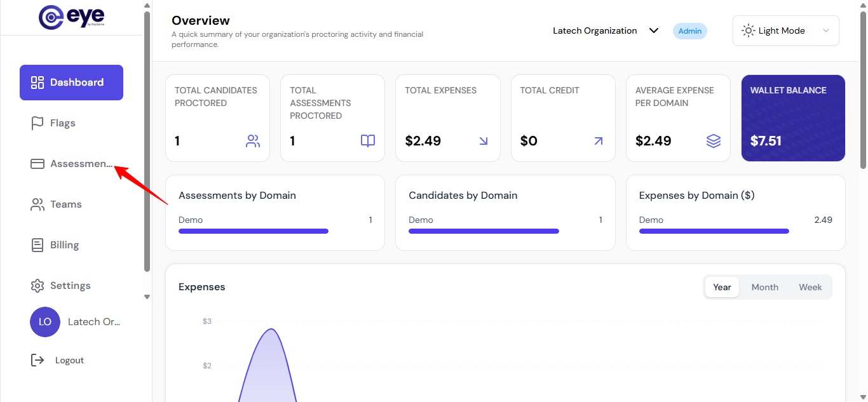
Task: Click the Wallet Balance card
Action: point(793,118)
